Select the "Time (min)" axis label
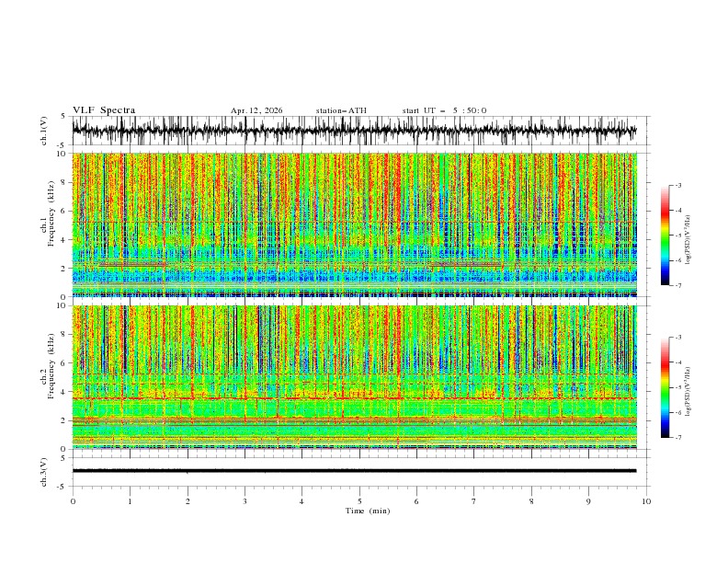Screen dimensions: 728x563 pyautogui.click(x=368, y=511)
